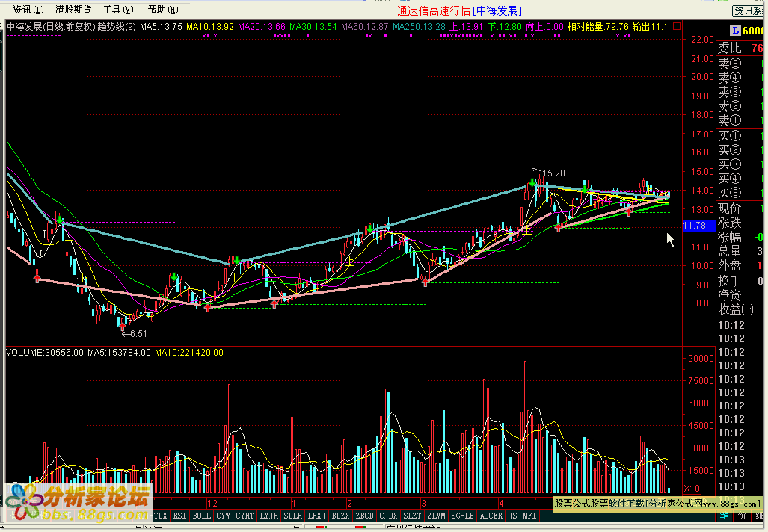Click the MA20:13.66 indicator value
The image size is (768, 532).
pyautogui.click(x=262, y=26)
